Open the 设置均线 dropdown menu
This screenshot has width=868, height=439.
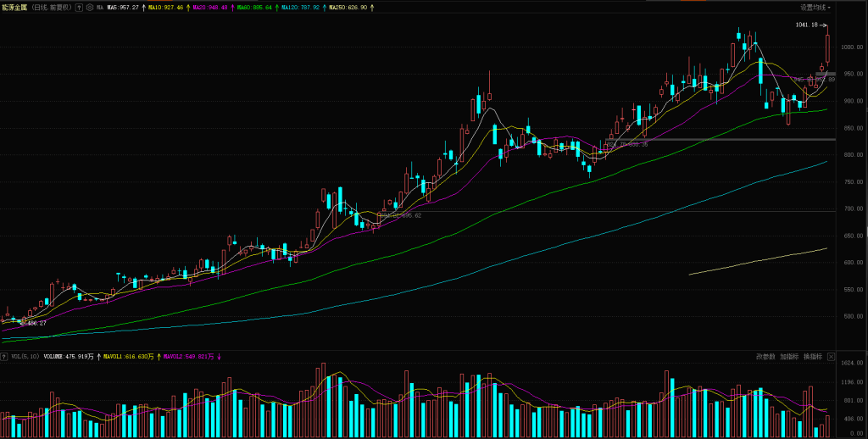click(x=815, y=7)
